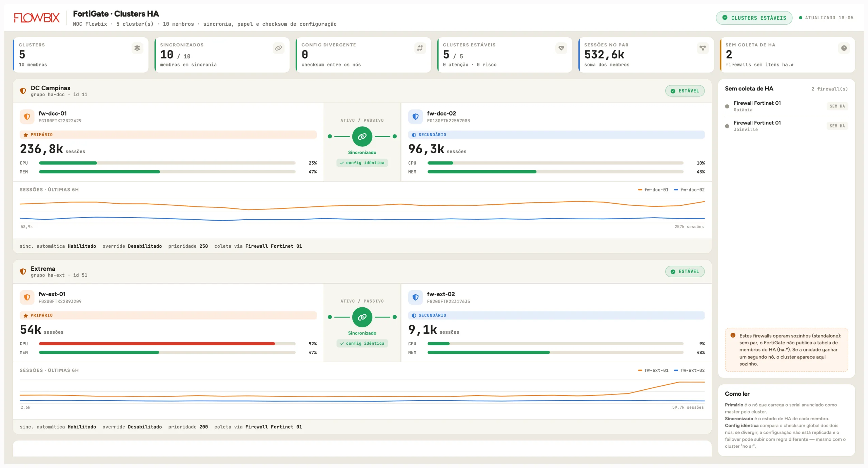The width and height of the screenshot is (868, 468).
Task: Click the layers icon in Clusters card
Action: pos(137,48)
